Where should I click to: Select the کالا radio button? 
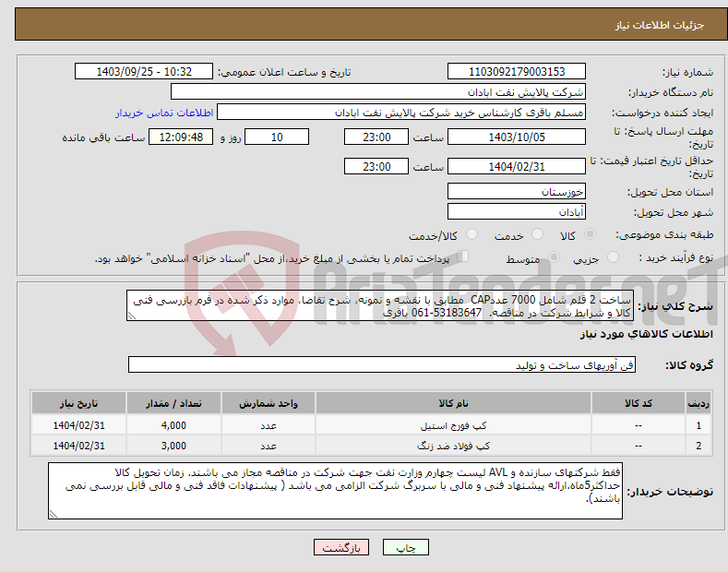(590, 234)
